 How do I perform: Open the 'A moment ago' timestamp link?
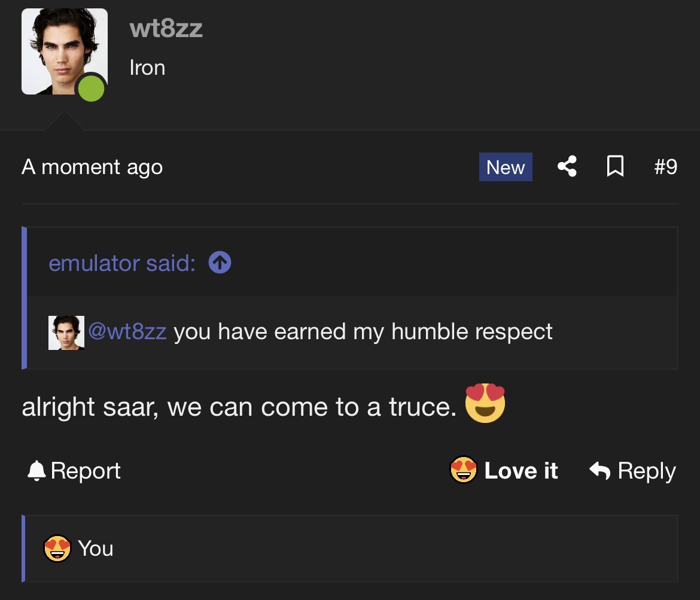pyautogui.click(x=92, y=167)
